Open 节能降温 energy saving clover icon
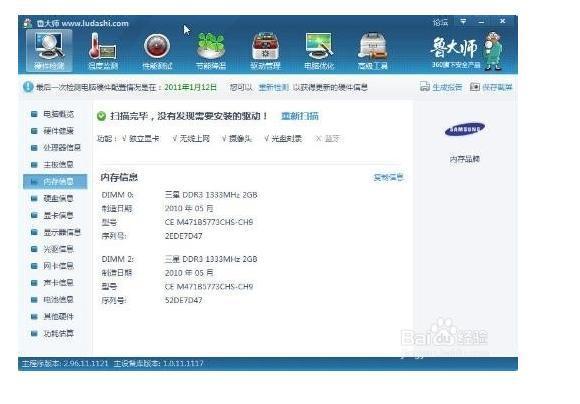This screenshot has width=580, height=404. pyautogui.click(x=211, y=51)
